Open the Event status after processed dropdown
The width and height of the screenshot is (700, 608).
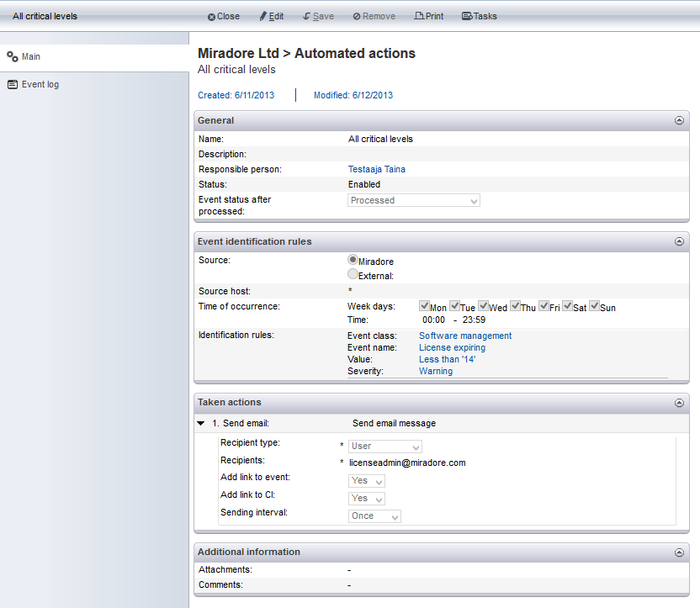414,200
